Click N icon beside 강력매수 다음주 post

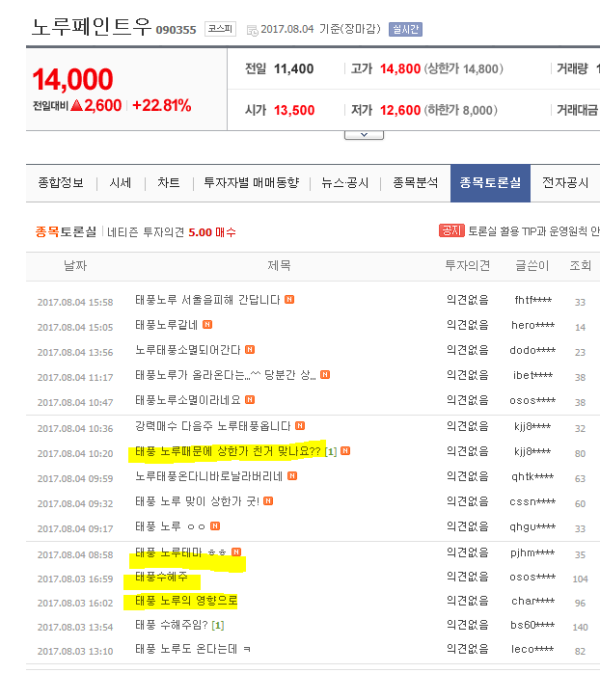[300, 426]
